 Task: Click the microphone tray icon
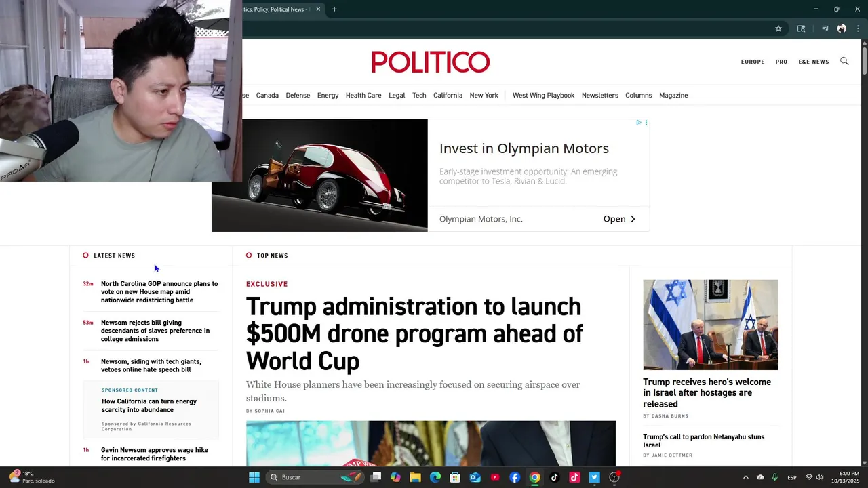(x=774, y=477)
